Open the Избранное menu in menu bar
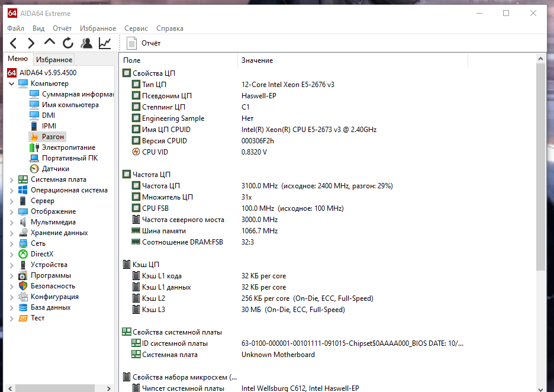The image size is (554, 392). tap(98, 28)
